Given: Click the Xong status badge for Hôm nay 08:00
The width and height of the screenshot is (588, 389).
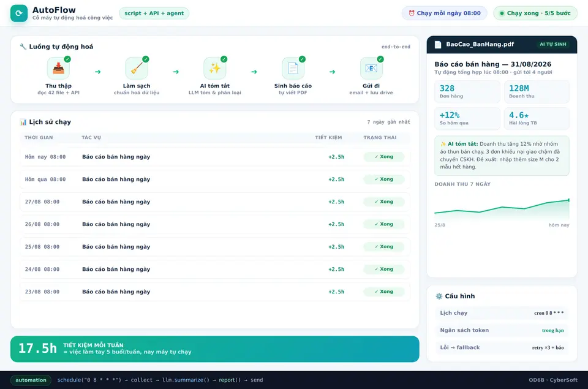Looking at the screenshot, I should coord(384,157).
